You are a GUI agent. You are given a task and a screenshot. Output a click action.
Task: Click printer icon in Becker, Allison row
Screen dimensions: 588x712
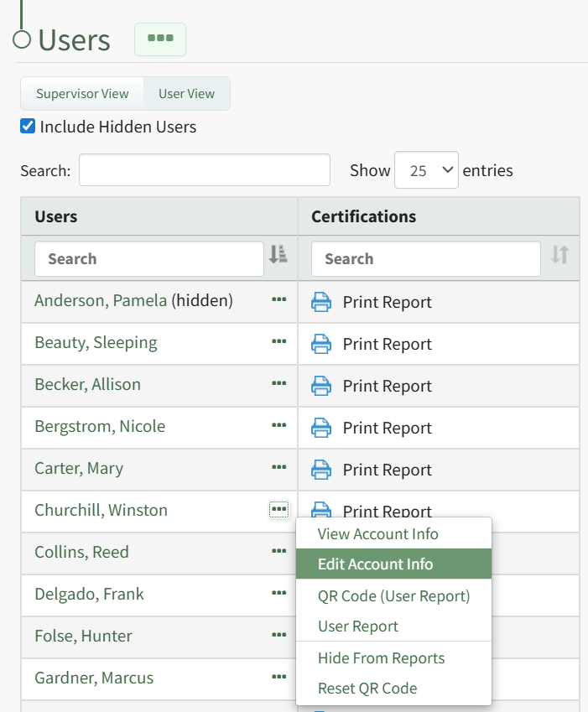point(320,386)
